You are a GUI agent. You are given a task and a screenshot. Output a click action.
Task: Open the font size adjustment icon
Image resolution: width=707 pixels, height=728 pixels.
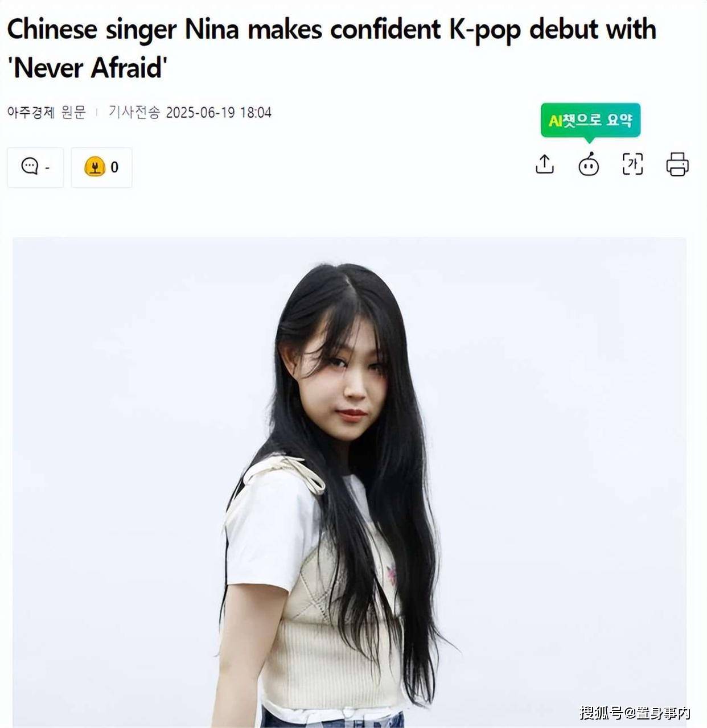pyautogui.click(x=632, y=164)
